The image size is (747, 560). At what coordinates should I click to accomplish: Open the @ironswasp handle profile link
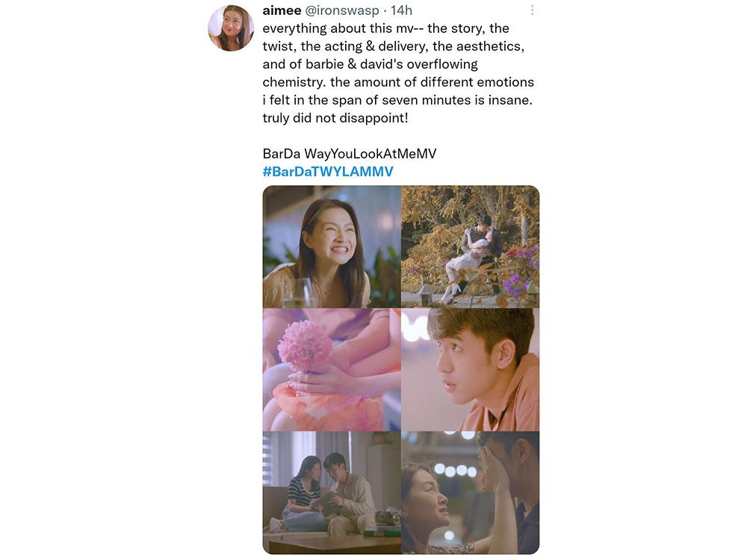341,10
